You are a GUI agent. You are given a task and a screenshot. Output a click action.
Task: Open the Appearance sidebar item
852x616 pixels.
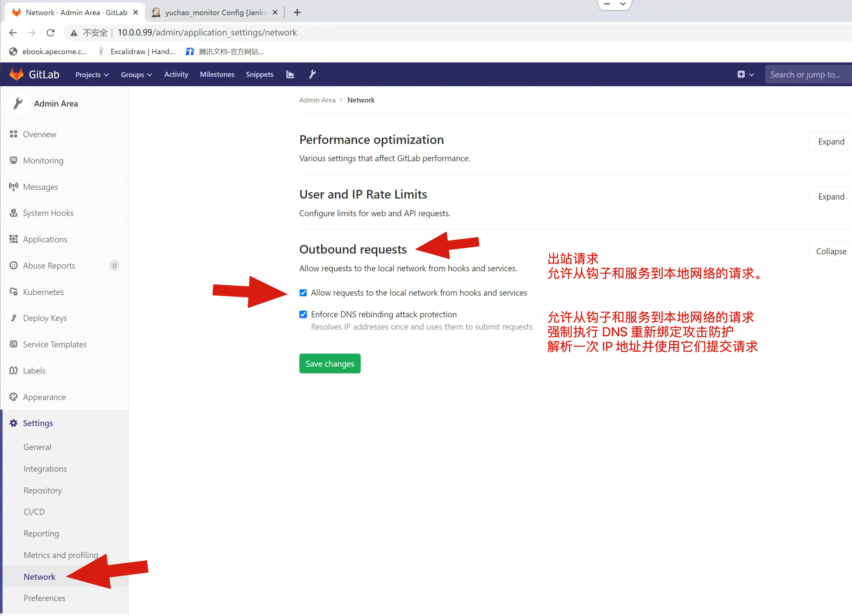click(44, 397)
